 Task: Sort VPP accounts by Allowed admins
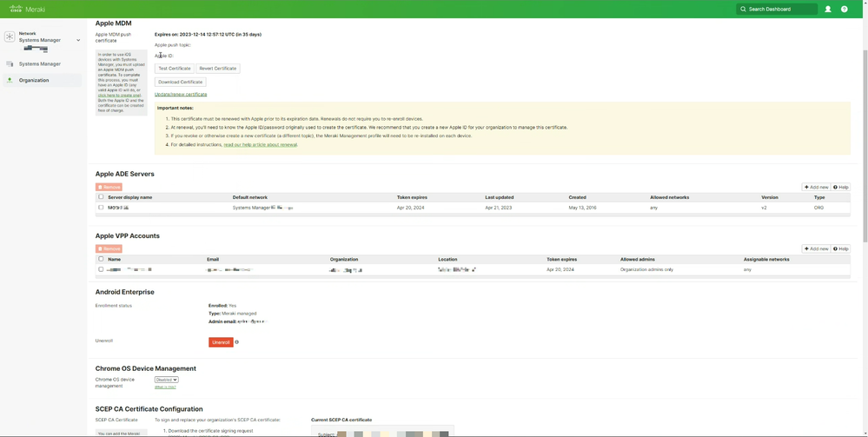click(638, 259)
